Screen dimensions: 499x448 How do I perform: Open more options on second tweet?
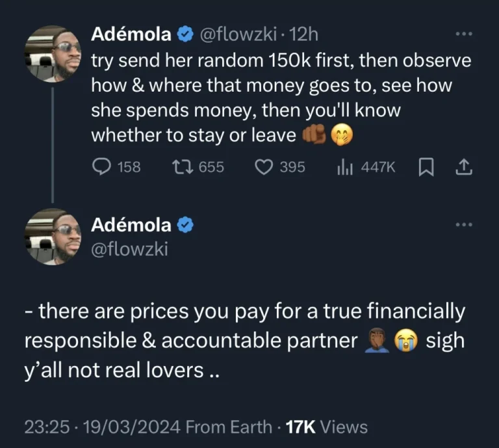(x=464, y=225)
